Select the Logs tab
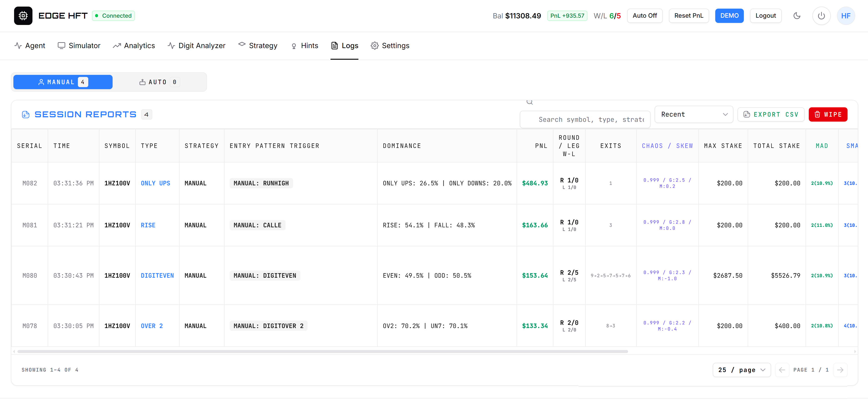The width and height of the screenshot is (868, 407). pyautogui.click(x=344, y=45)
